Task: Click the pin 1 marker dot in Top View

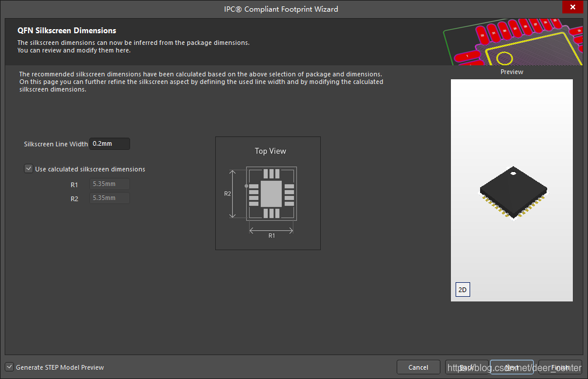Action: pos(247,186)
